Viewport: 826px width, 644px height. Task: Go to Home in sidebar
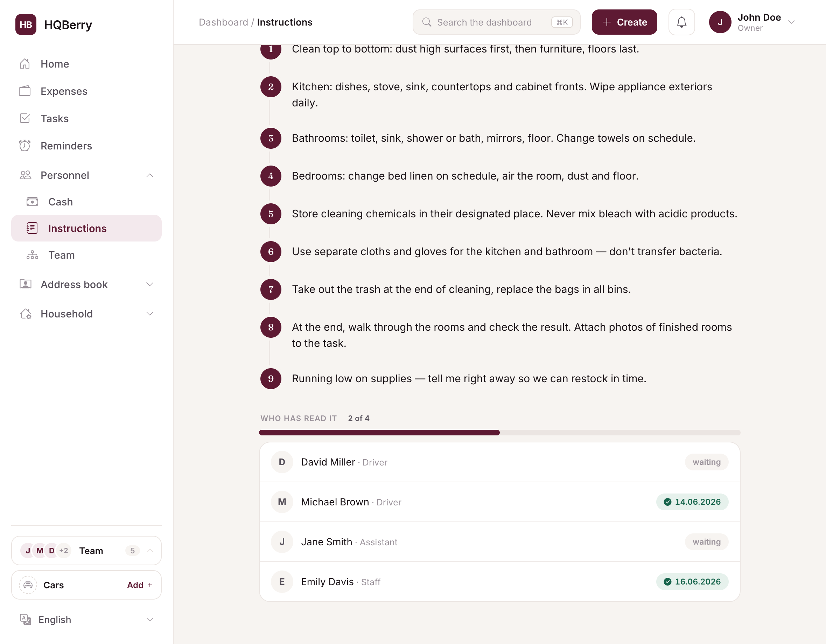(x=86, y=64)
